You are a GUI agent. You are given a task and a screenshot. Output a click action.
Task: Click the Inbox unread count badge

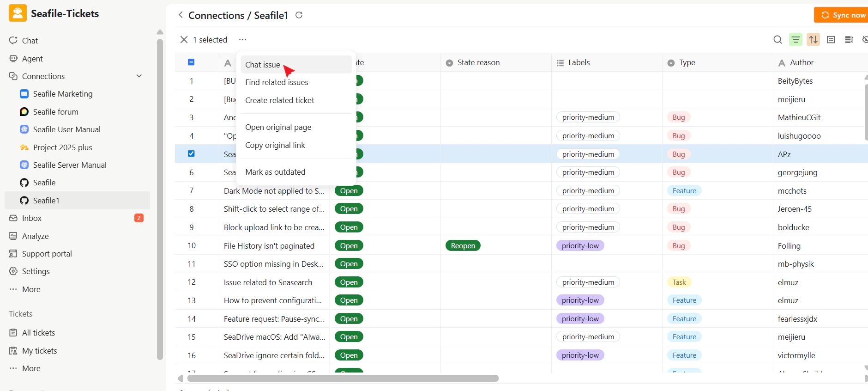tap(139, 218)
